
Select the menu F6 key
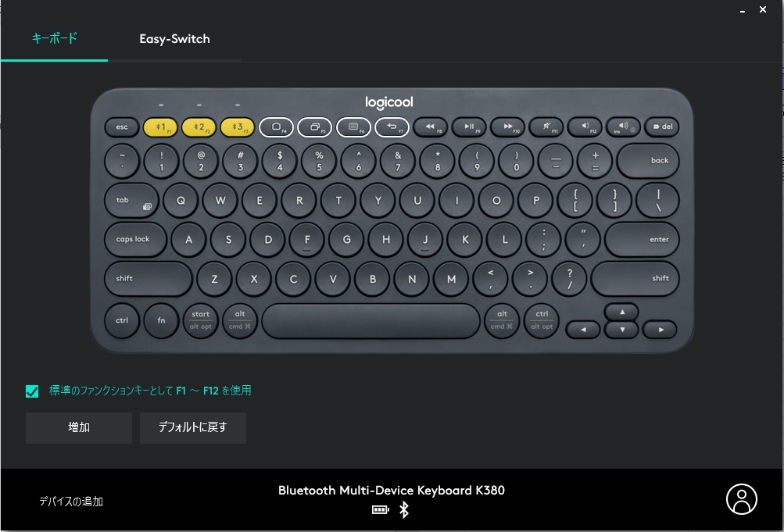353,127
